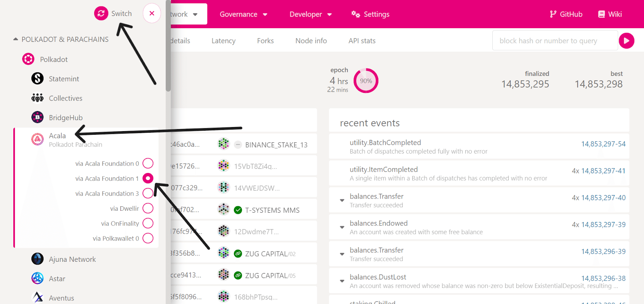
Task: Open the Network dropdown menu
Action: tap(188, 14)
